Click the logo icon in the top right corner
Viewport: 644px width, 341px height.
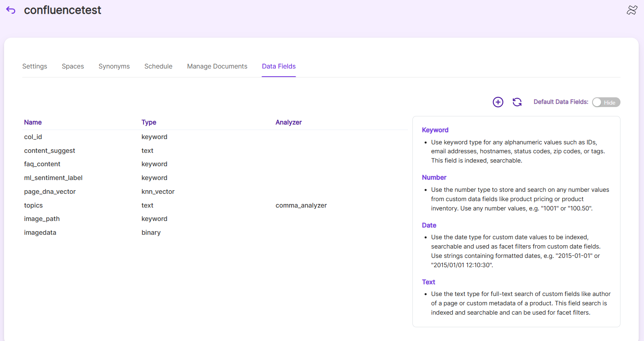(632, 10)
